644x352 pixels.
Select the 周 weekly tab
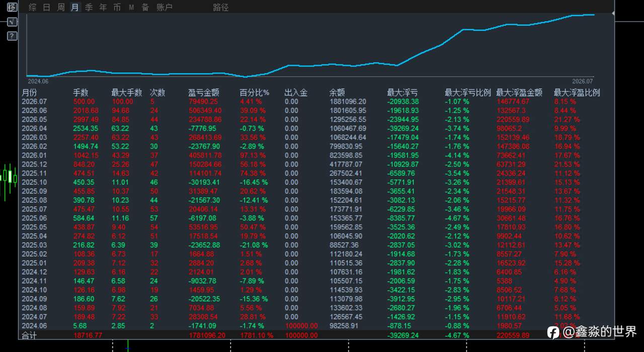point(61,8)
